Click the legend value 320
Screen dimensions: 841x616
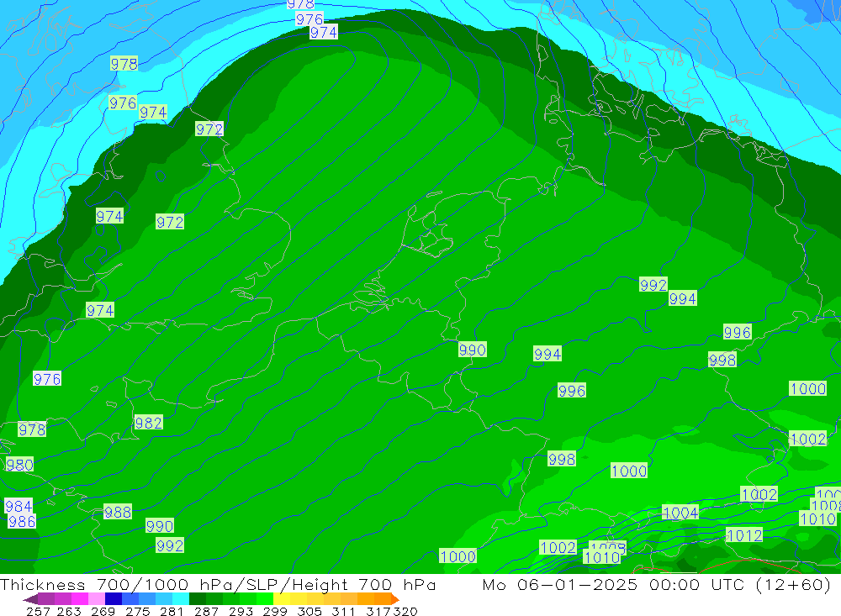(405, 611)
